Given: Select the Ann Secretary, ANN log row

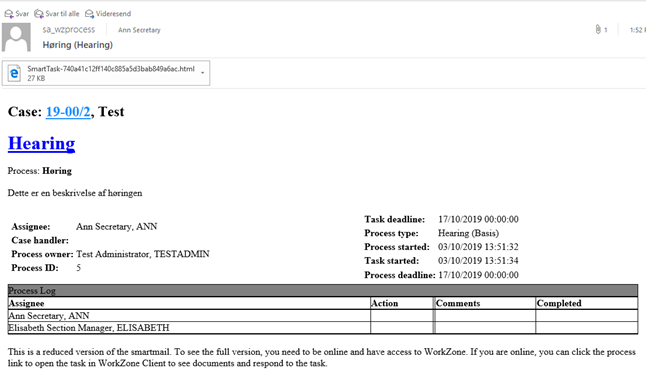Looking at the screenshot, I should pyautogui.click(x=323, y=316).
